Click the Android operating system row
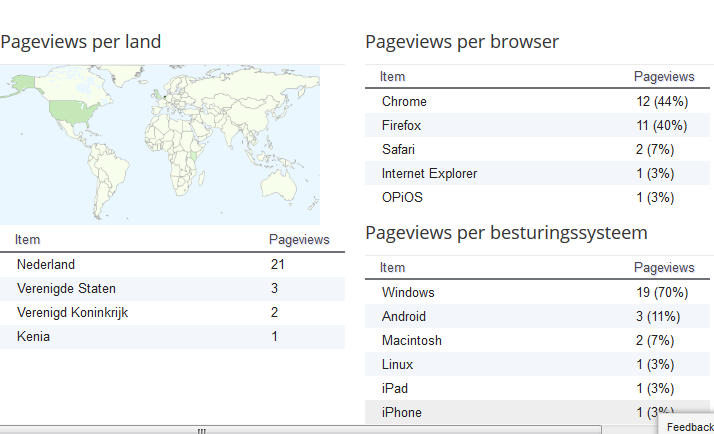714x434 pixels. pyautogui.click(x=537, y=317)
